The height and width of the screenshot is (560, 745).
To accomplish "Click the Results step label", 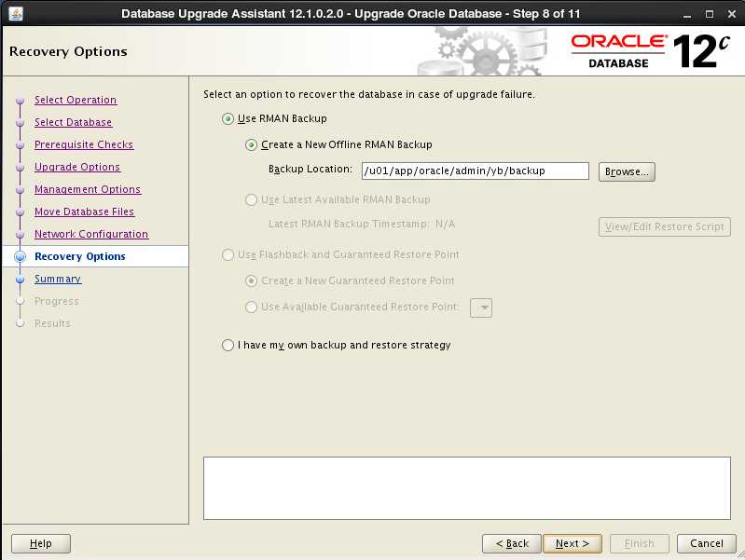I will click(x=52, y=323).
